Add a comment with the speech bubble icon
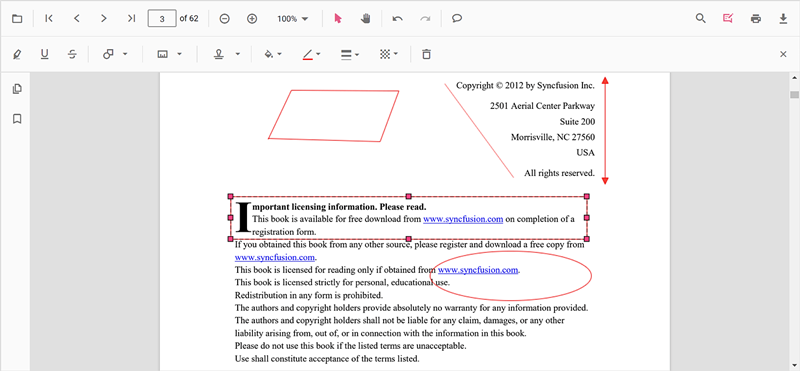Image resolution: width=800 pixels, height=371 pixels. point(457,19)
